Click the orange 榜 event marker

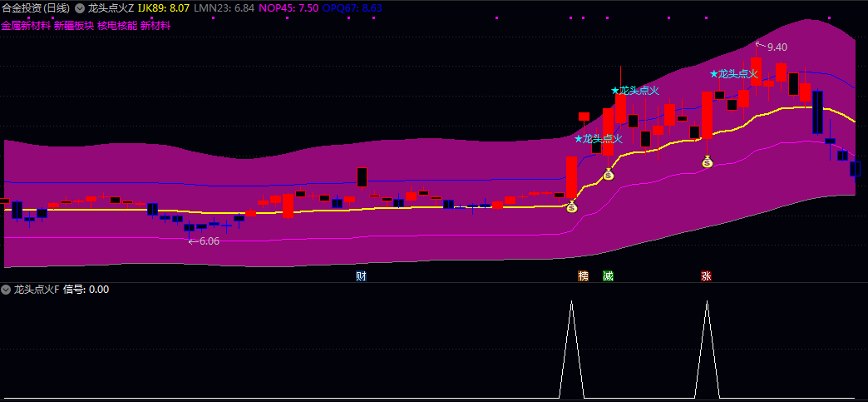coord(583,276)
